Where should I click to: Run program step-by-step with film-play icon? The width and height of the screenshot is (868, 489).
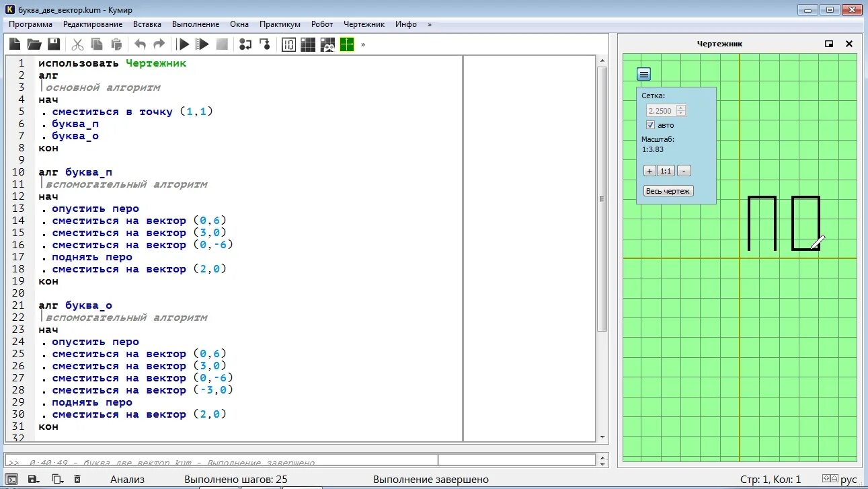coord(202,44)
